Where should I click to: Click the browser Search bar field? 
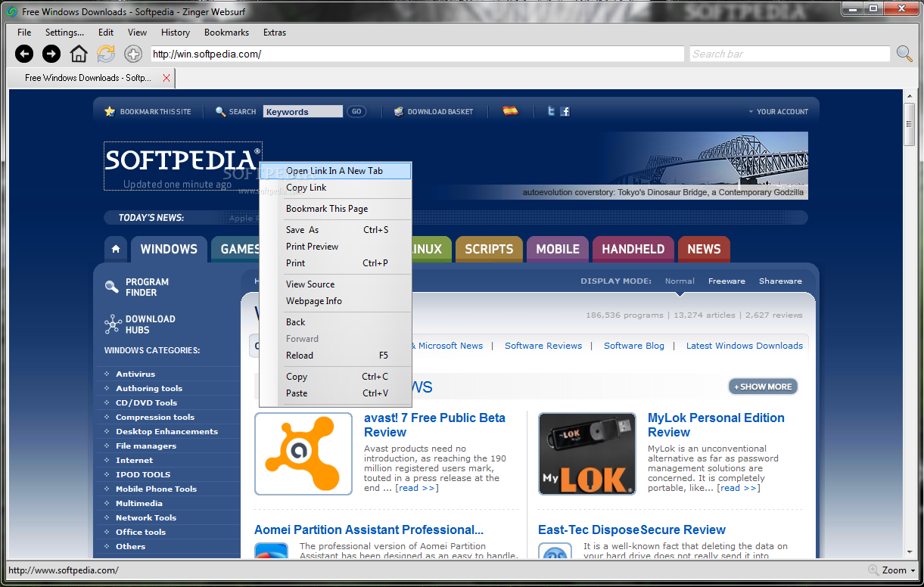(x=790, y=54)
